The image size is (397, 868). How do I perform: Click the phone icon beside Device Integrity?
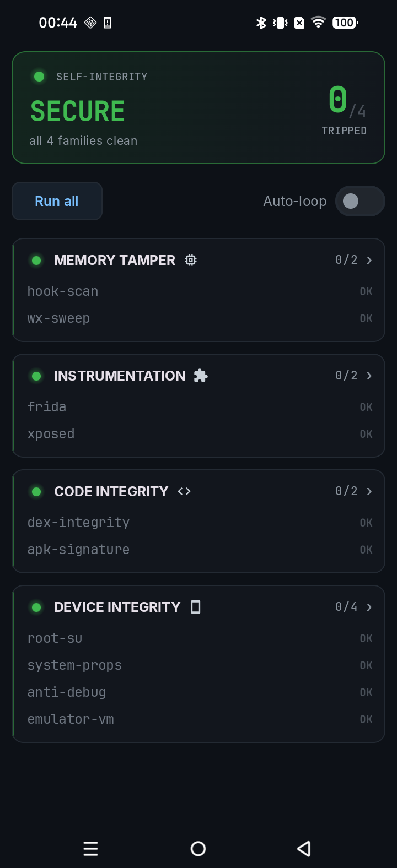tap(196, 607)
